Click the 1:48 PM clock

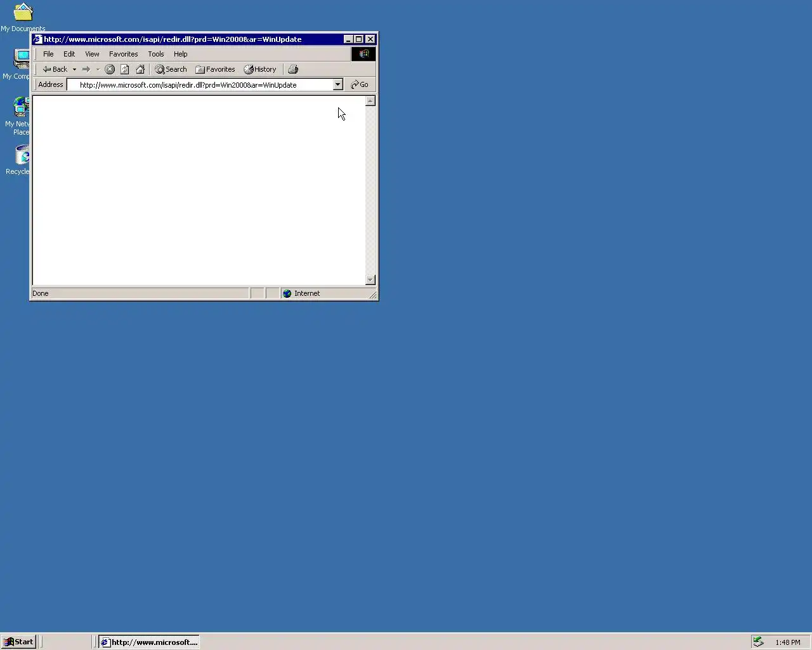click(x=788, y=642)
